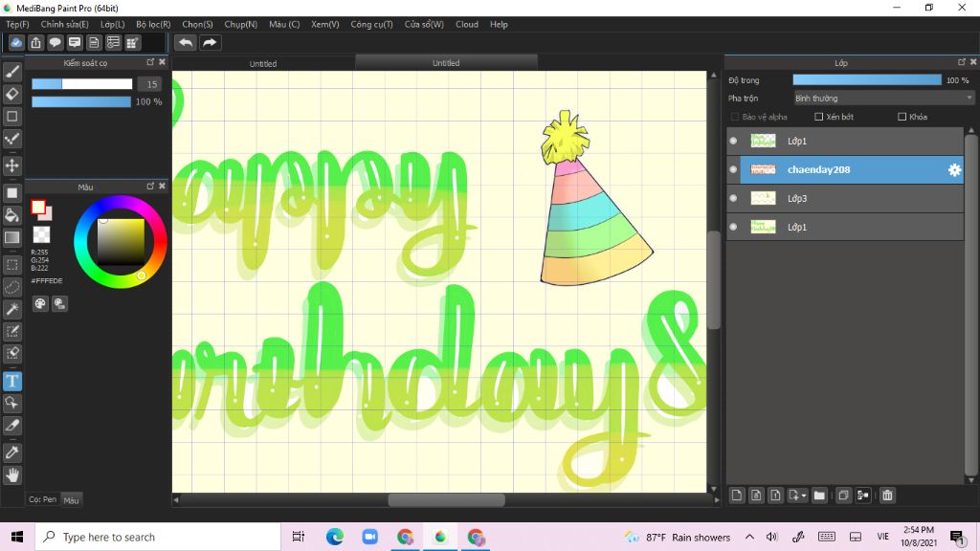Select the Bucket fill tool
Image resolution: width=980 pixels, height=551 pixels.
pyautogui.click(x=11, y=215)
